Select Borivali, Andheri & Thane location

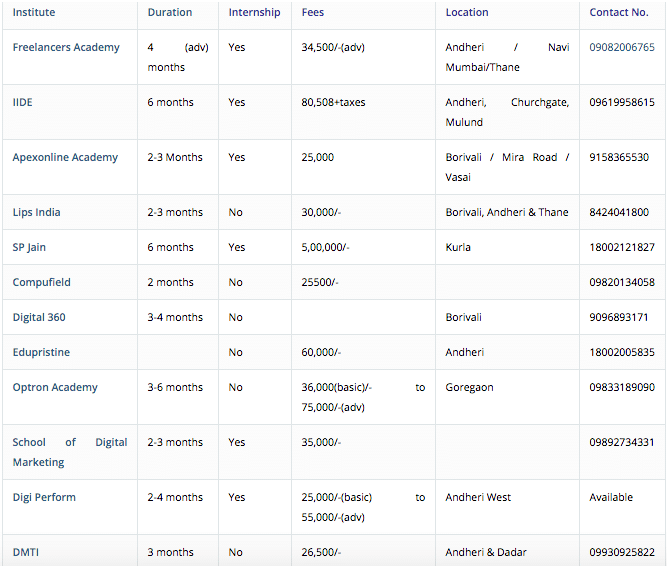coord(507,212)
